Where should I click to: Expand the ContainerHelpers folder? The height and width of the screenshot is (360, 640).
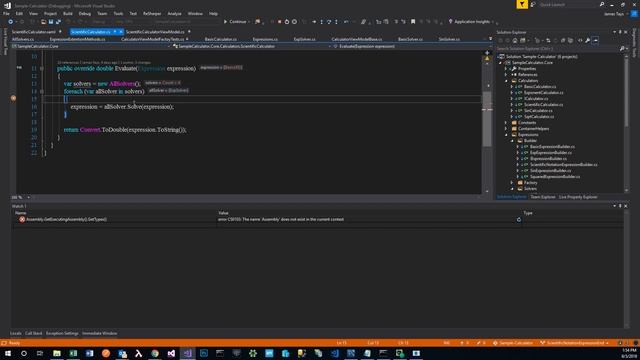click(507, 129)
